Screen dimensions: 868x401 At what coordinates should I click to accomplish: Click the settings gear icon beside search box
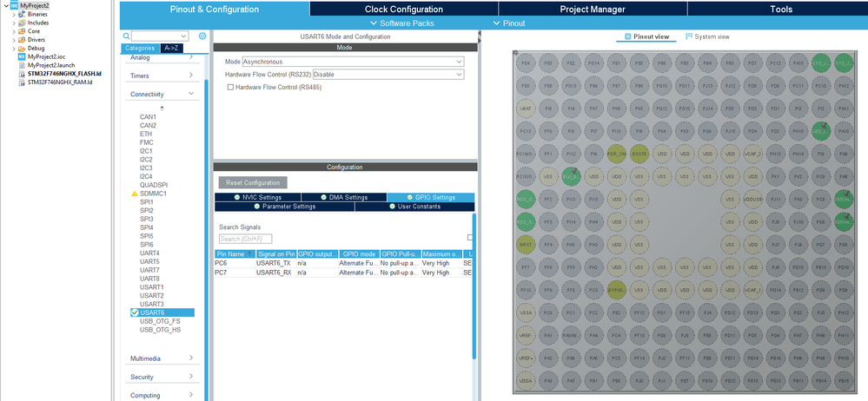[x=202, y=36]
